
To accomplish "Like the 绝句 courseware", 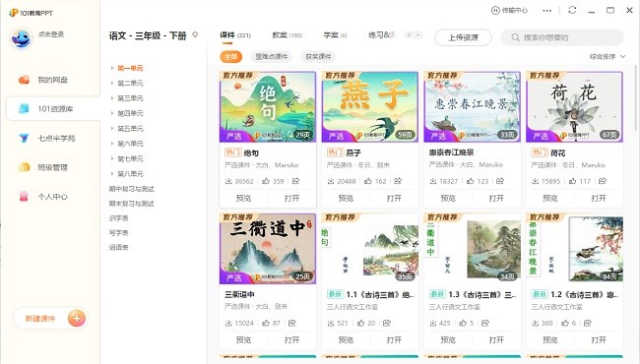I will [x=266, y=181].
